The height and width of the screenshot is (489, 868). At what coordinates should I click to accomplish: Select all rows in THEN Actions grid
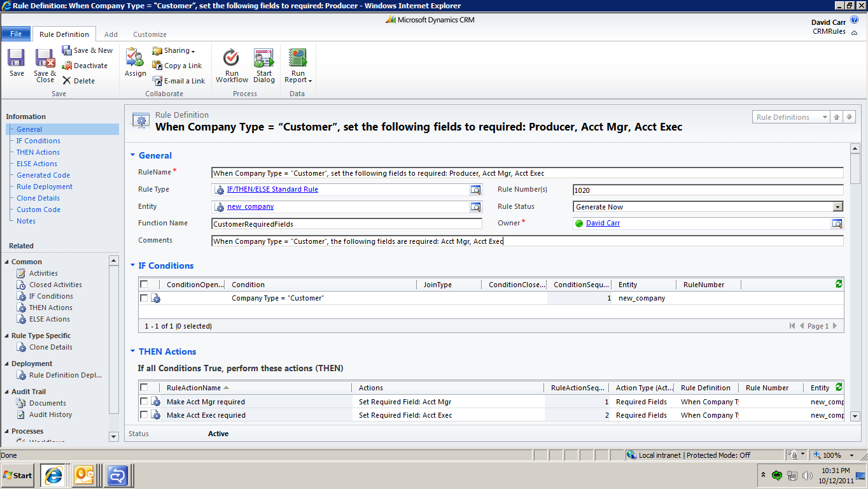[144, 387]
